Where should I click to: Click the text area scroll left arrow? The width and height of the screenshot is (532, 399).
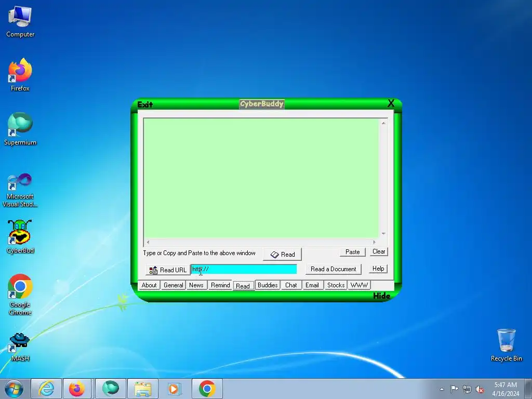[x=148, y=242]
